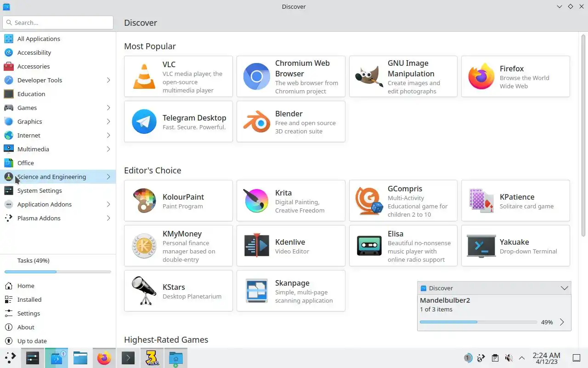Image resolution: width=588 pixels, height=368 pixels.
Task: Select the Accessories toolbox icon
Action: click(9, 66)
